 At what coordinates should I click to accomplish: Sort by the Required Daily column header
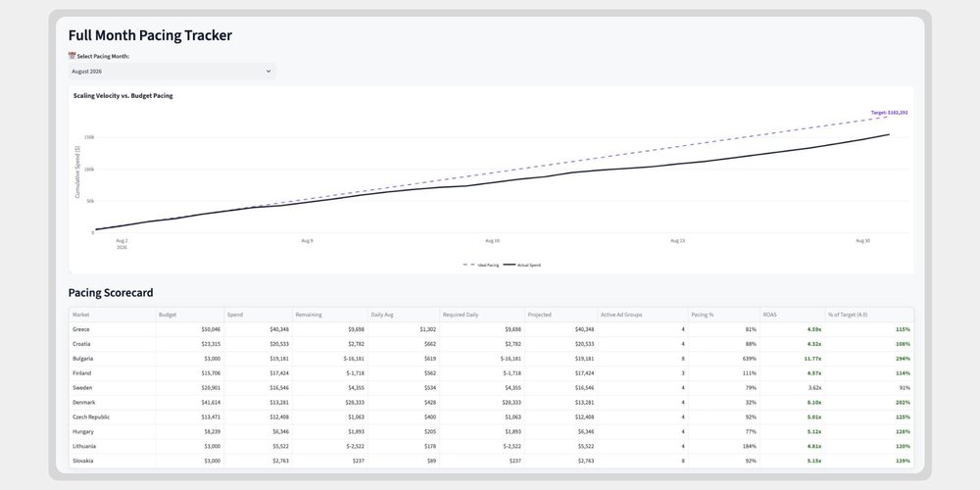(x=482, y=315)
